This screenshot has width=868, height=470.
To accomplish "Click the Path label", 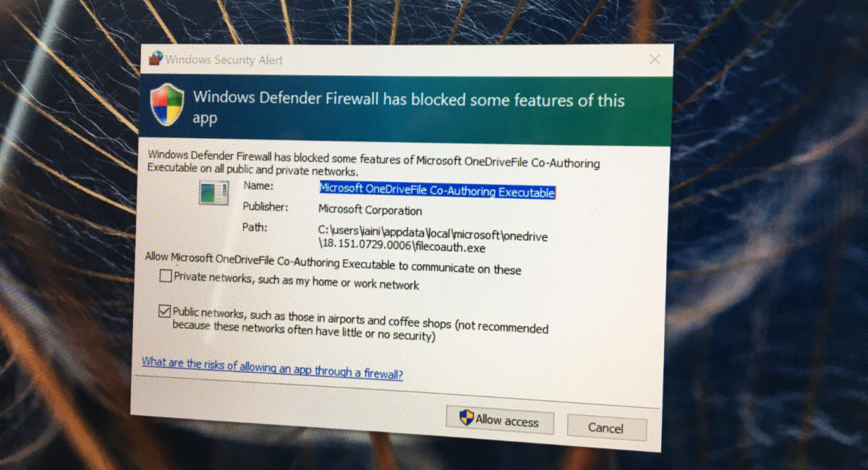I will 255,227.
